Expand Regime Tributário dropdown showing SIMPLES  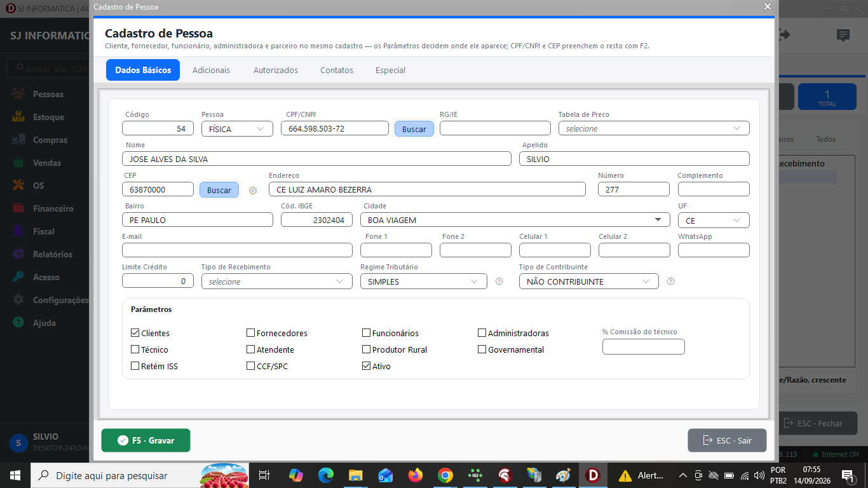point(423,281)
